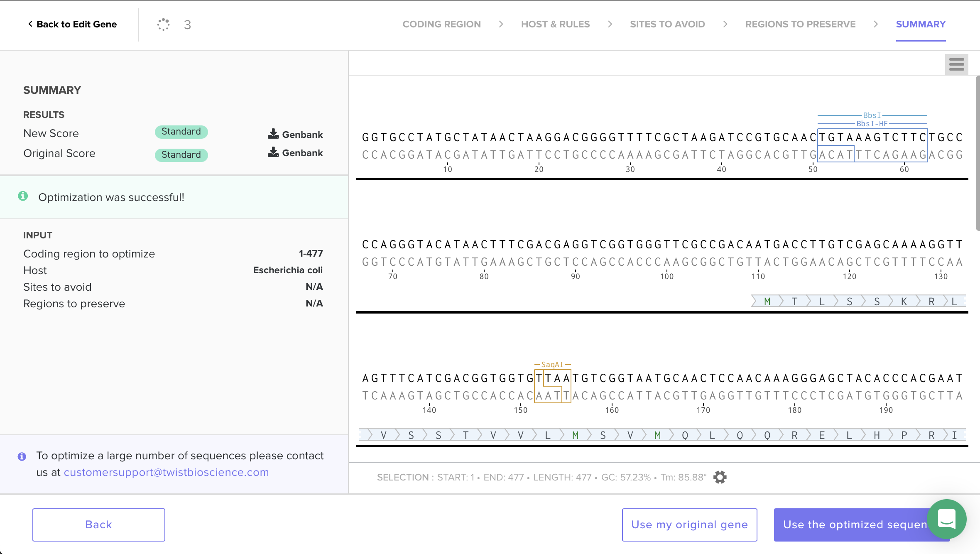The image size is (980, 554).
Task: Click the settings gear beside Tm value
Action: click(x=720, y=477)
